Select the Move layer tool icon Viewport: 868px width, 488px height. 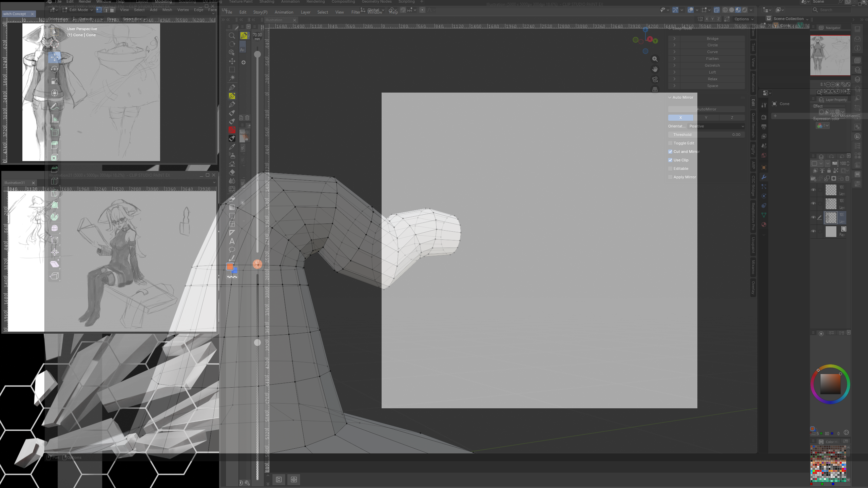pos(232,61)
